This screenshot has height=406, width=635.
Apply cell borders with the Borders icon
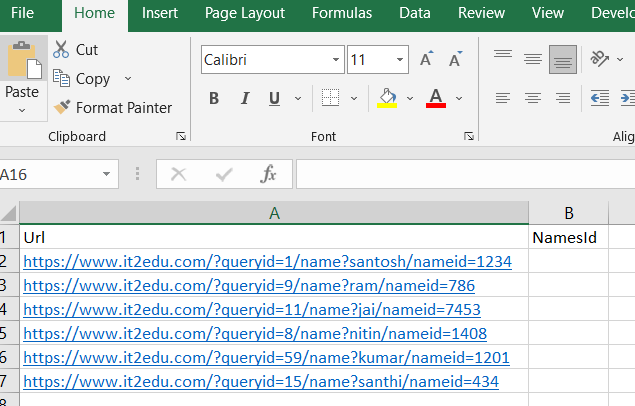pyautogui.click(x=330, y=98)
